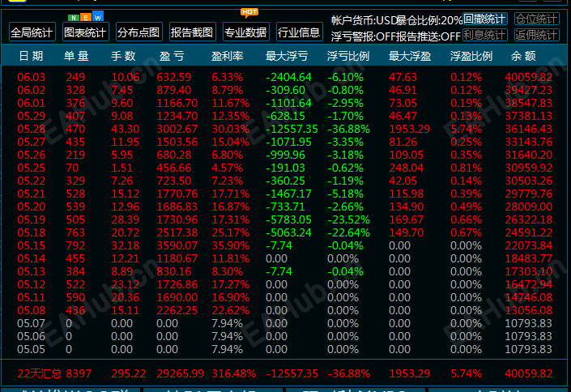
Task: Click the 盈亏 column header
Action: tap(172, 56)
